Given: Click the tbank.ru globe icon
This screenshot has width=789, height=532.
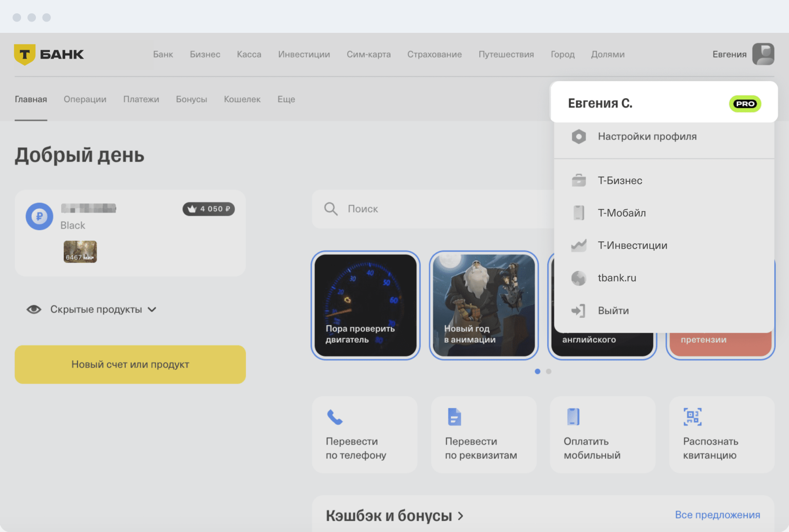Looking at the screenshot, I should coord(578,278).
